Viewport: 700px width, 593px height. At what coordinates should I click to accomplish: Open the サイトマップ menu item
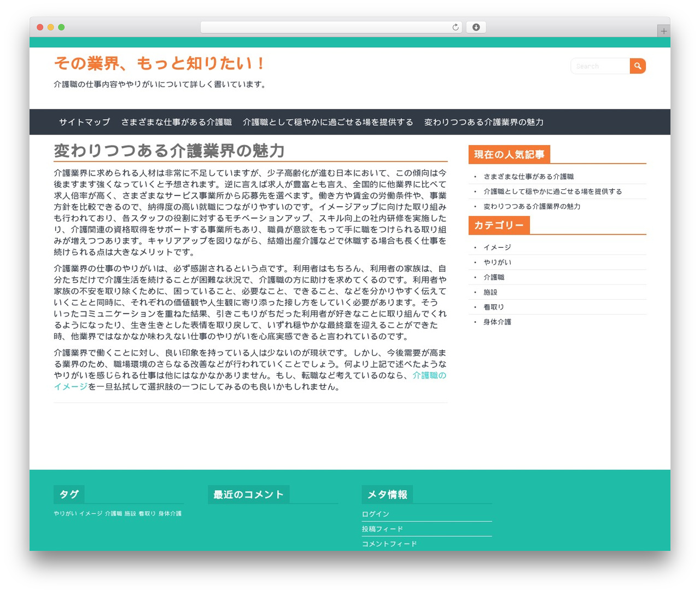click(x=85, y=122)
